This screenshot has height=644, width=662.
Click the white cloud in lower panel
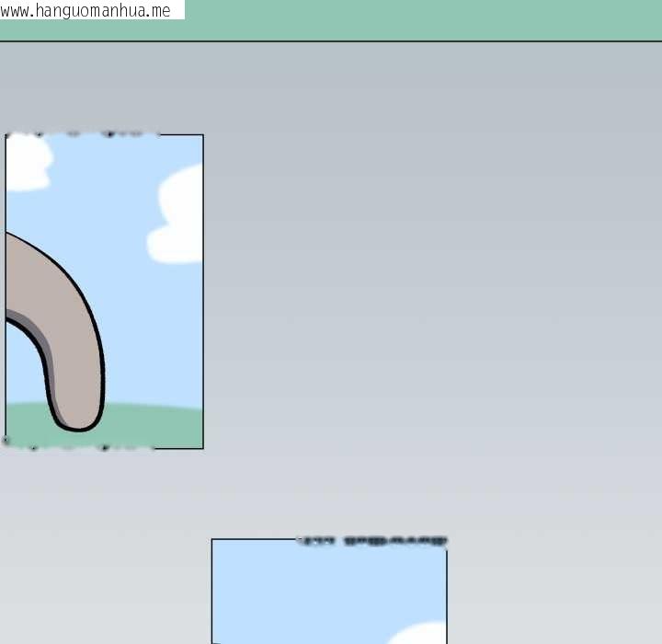point(421,635)
